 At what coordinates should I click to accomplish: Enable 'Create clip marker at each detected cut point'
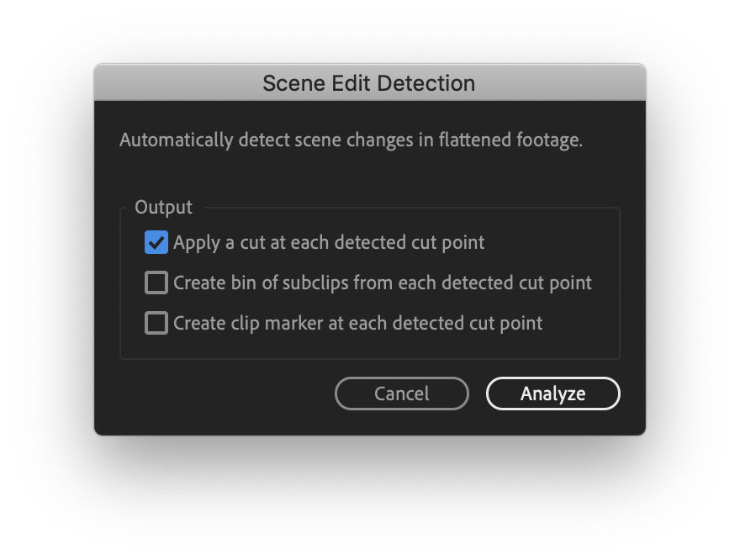(x=156, y=323)
